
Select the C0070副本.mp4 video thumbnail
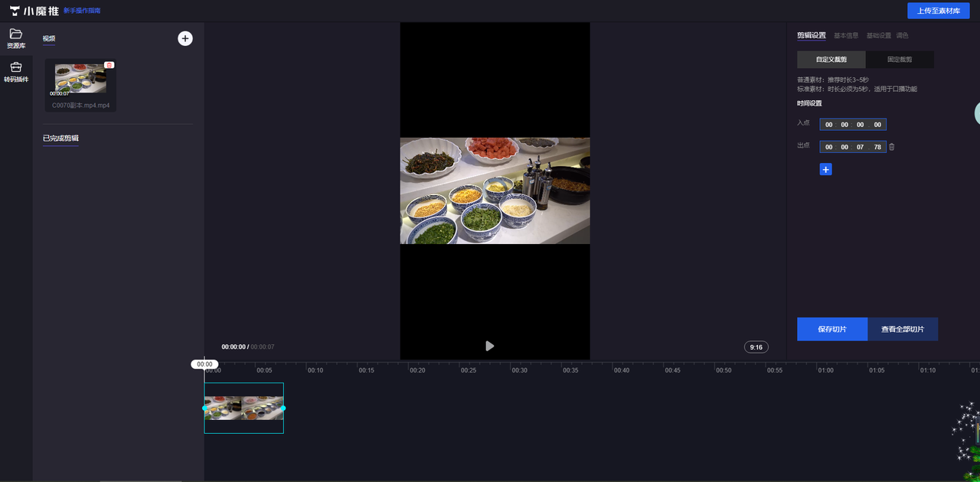(80, 79)
